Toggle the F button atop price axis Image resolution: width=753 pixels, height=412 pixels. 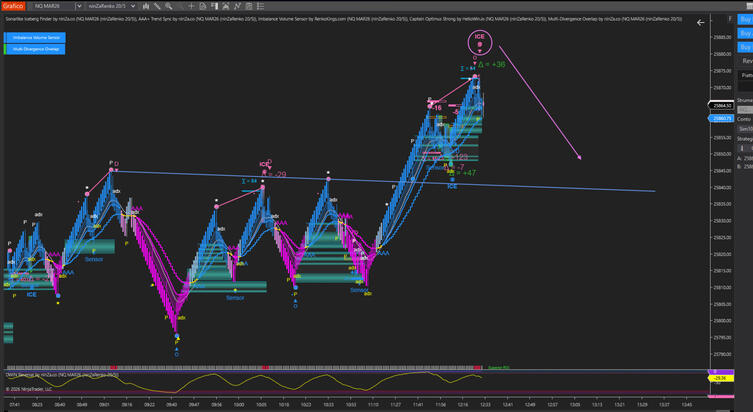pos(730,19)
